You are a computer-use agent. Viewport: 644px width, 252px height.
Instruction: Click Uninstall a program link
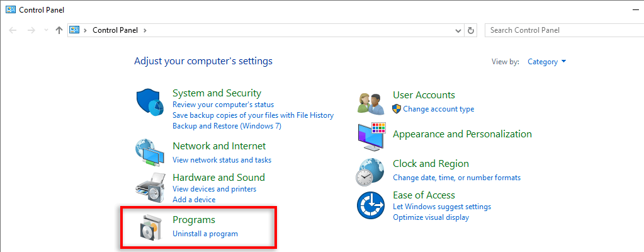[x=205, y=234]
